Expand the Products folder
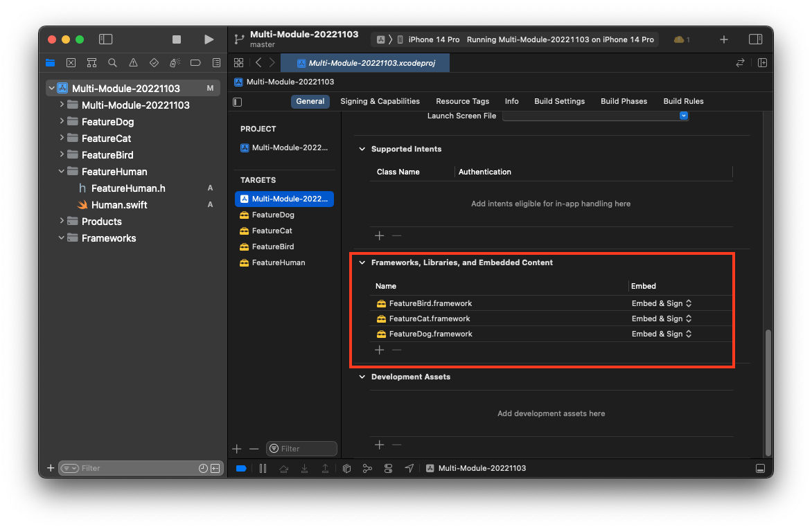 pyautogui.click(x=62, y=221)
